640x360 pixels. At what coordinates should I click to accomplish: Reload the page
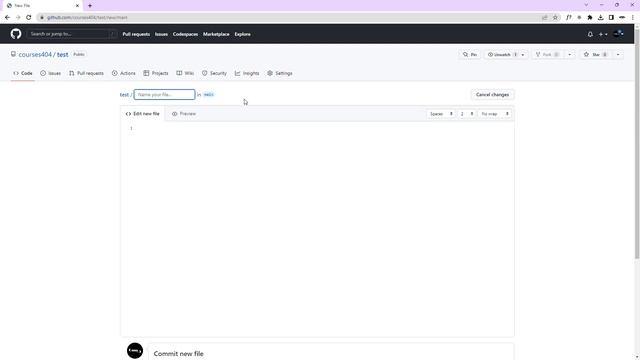(x=29, y=17)
